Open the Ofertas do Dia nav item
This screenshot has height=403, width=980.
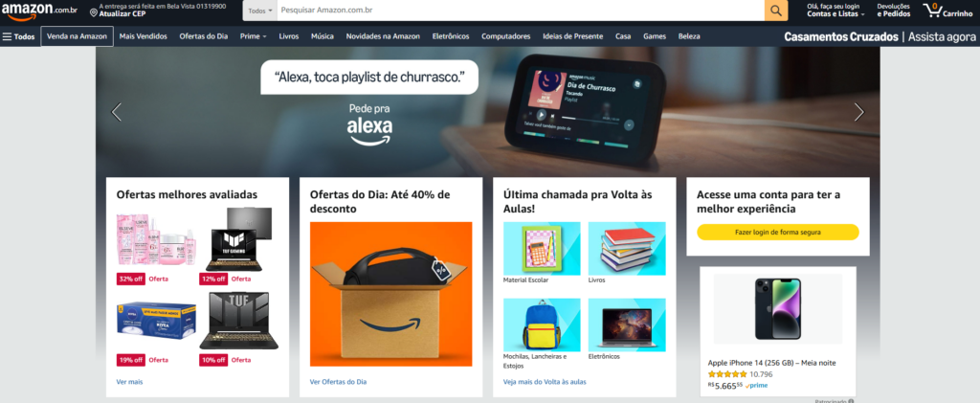(x=204, y=36)
